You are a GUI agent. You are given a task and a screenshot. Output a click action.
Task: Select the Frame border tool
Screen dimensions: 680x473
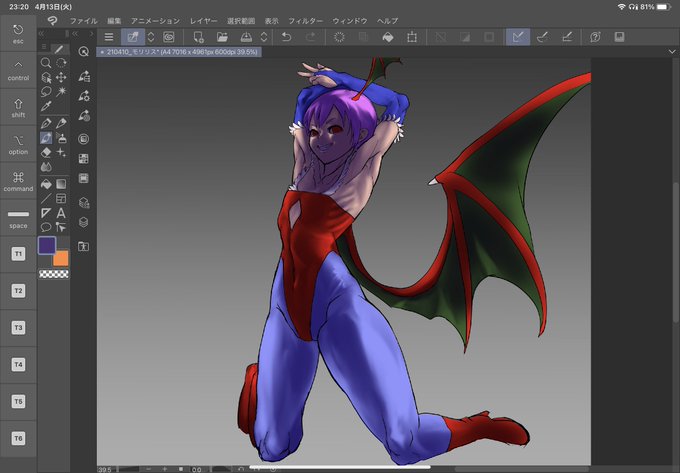[x=61, y=199]
